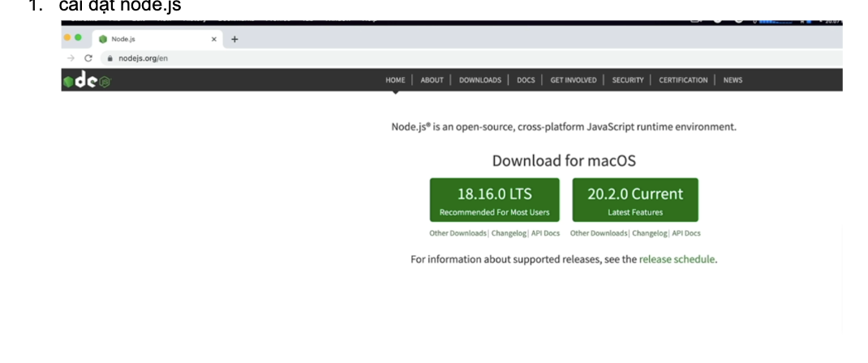
Task: Open the CERTIFICATION navigation item
Action: pos(683,80)
